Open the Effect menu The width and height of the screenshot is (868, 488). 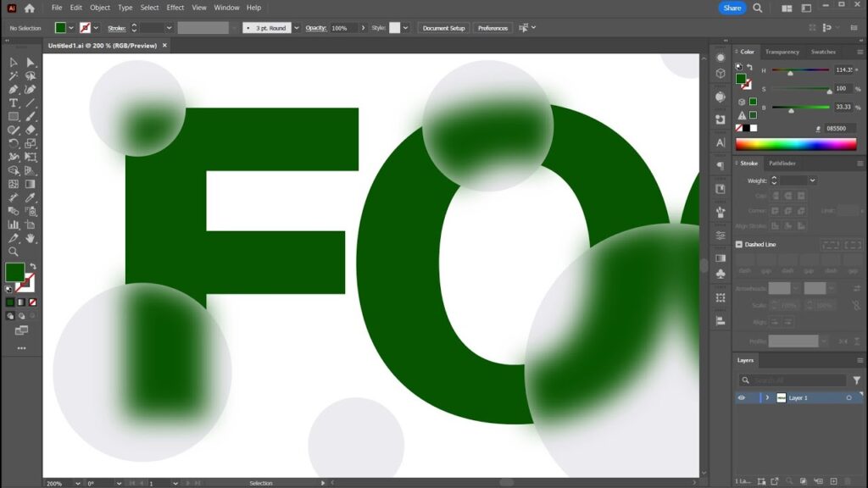point(175,8)
